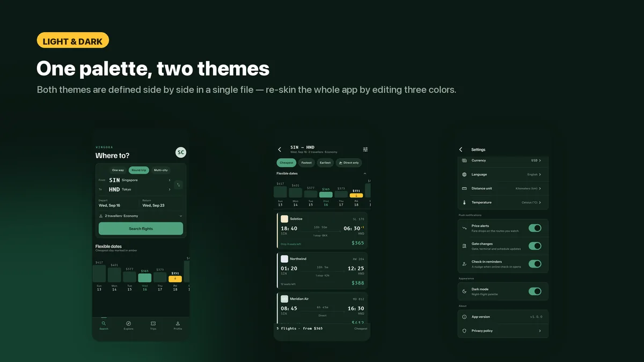Toggle the Price alerts switch

535,228
